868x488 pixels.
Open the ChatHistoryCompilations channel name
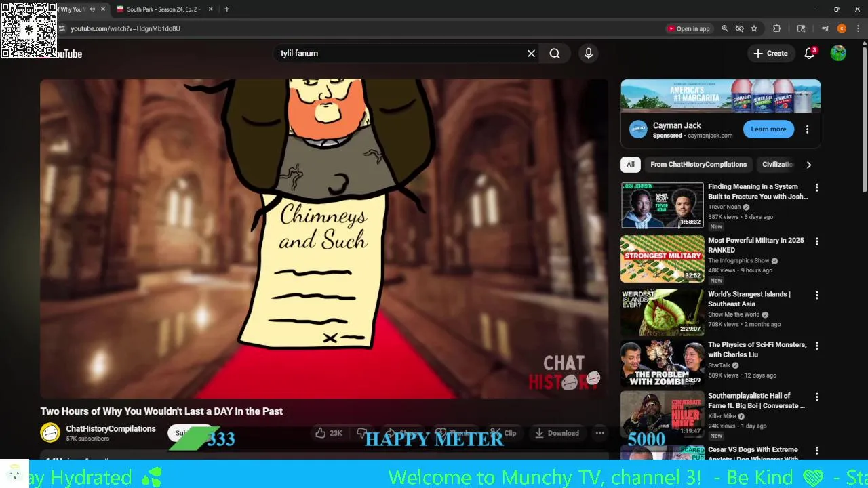111,429
